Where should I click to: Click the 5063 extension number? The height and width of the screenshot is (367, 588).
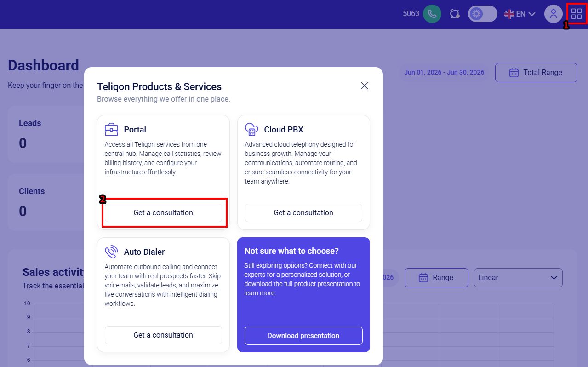click(x=411, y=14)
